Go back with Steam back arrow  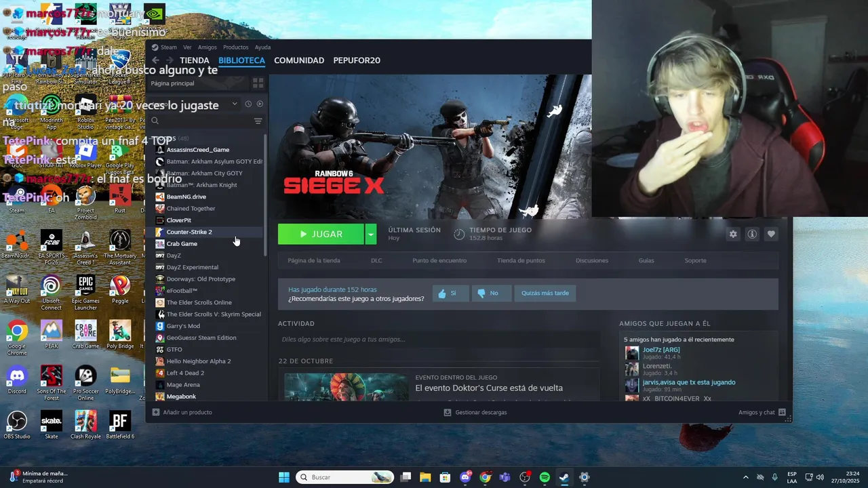pos(155,60)
